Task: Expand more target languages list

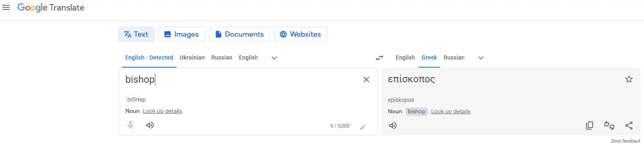Action: click(481, 58)
